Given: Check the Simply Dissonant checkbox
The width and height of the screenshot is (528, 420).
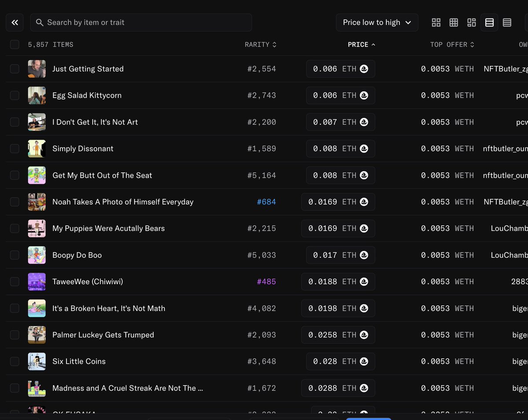Looking at the screenshot, I should pos(15,149).
